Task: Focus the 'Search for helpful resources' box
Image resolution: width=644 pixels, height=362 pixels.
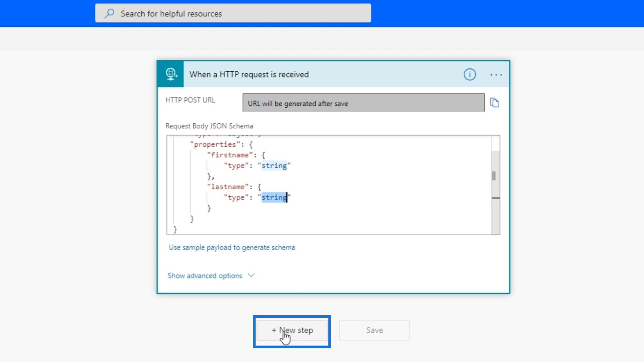Action: (235, 13)
